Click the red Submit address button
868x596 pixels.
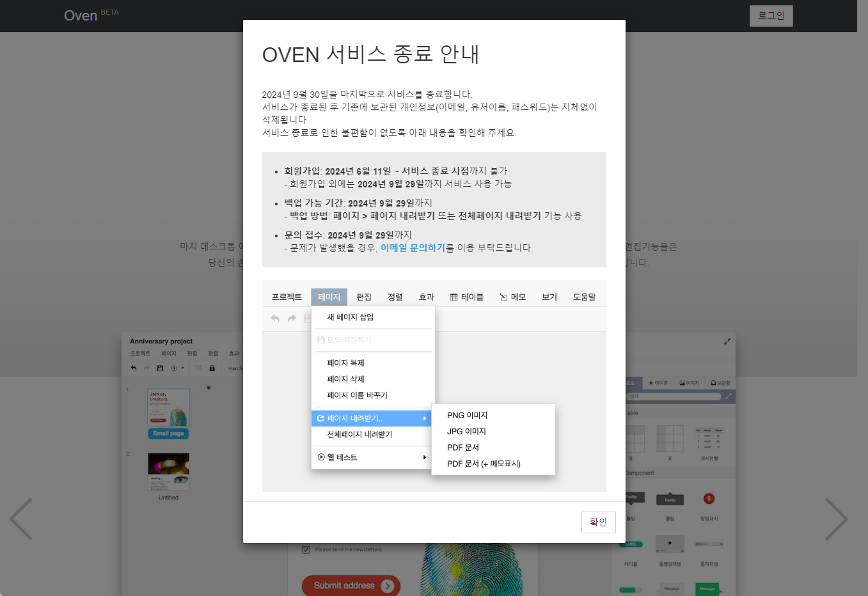[x=351, y=585]
